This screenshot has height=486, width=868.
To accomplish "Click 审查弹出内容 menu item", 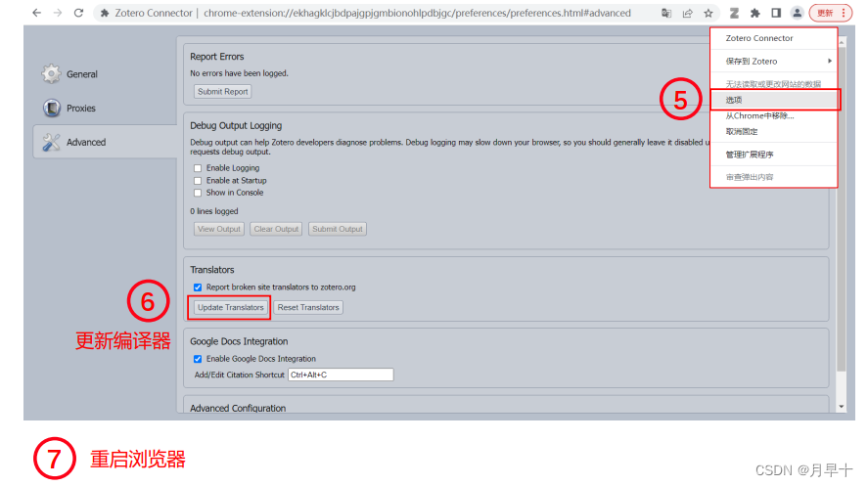I will (774, 177).
